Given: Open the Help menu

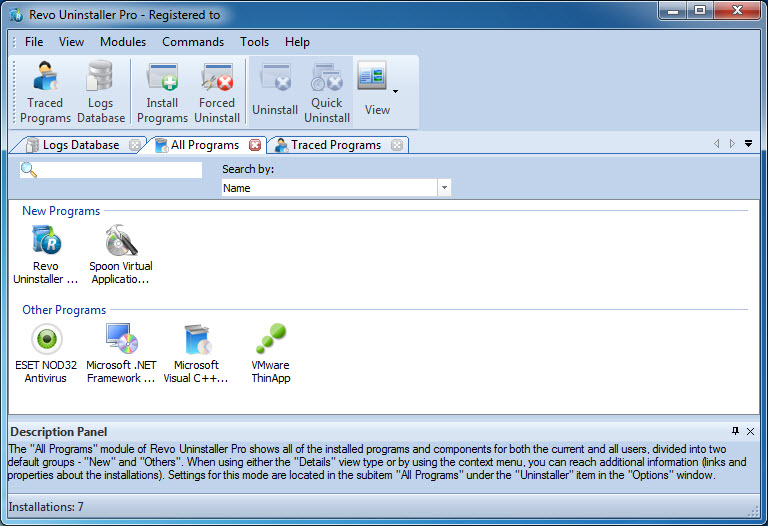Looking at the screenshot, I should click(x=297, y=42).
